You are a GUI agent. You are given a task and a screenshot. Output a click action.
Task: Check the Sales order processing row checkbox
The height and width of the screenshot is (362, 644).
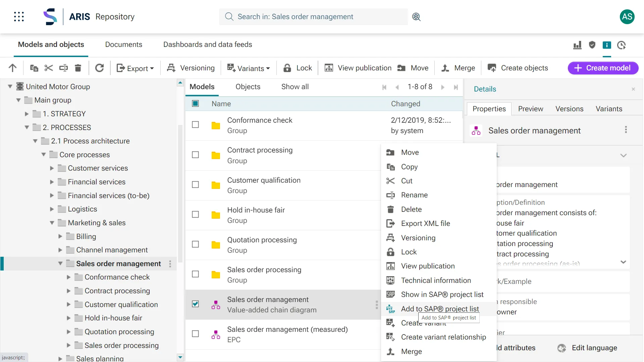coord(195,274)
